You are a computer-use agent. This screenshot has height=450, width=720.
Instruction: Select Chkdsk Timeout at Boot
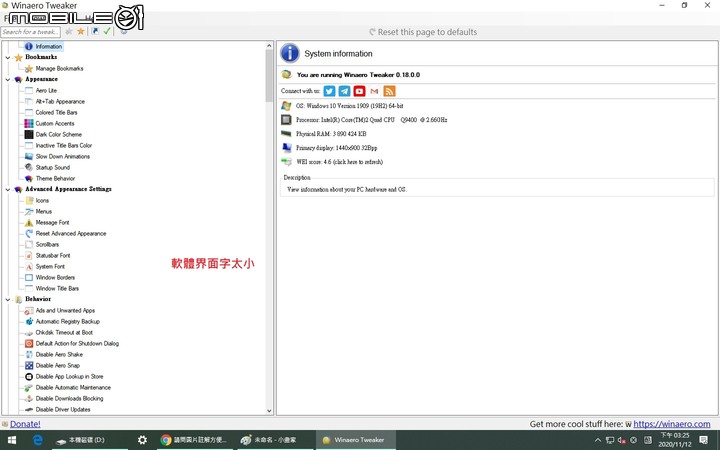[x=64, y=333]
